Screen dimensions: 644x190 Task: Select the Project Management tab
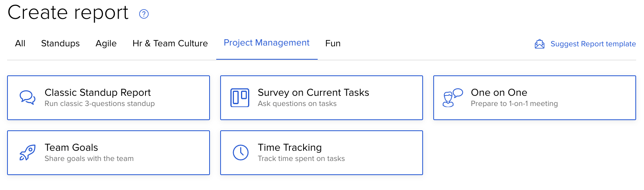pos(267,43)
